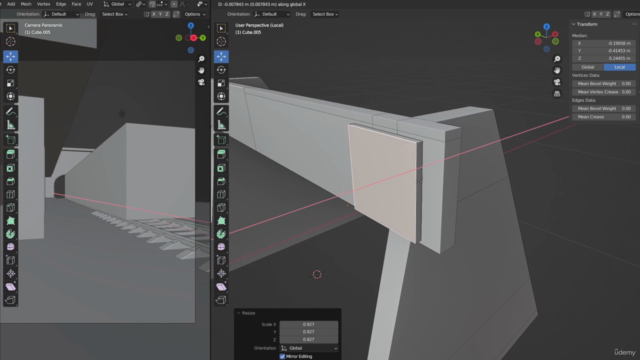The width and height of the screenshot is (640, 360).
Task: Click the pan hand icon in right viewport
Action: tap(557, 71)
